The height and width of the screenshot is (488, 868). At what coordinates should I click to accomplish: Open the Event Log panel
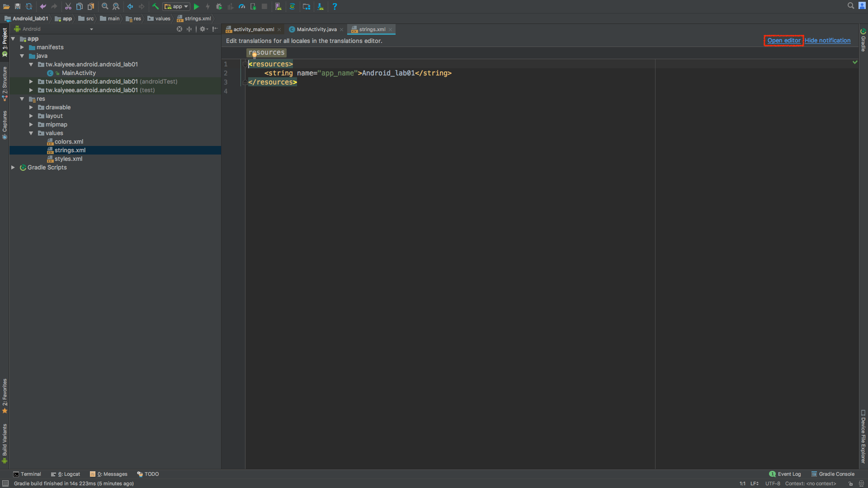point(785,474)
